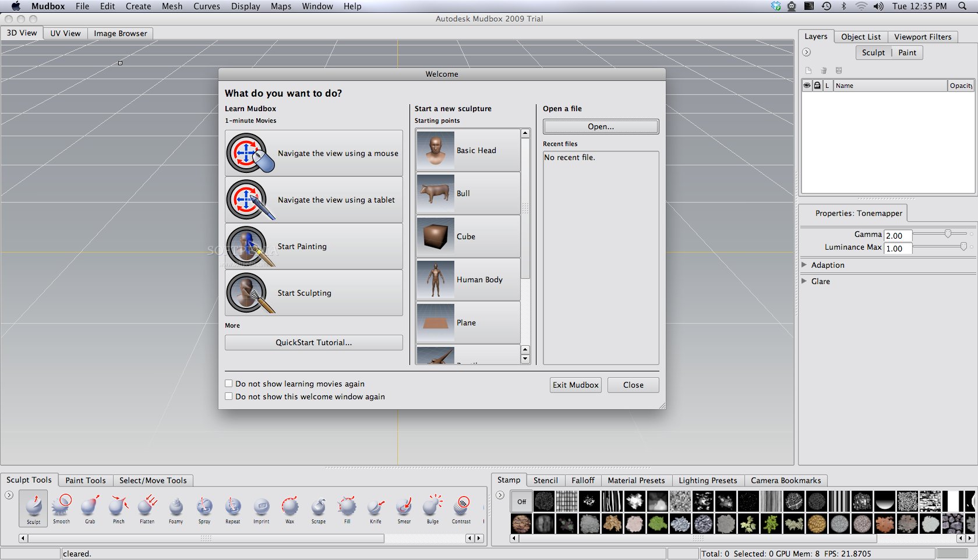Enable 'Do not show this welcome window again'
This screenshot has width=978, height=560.
click(x=229, y=396)
